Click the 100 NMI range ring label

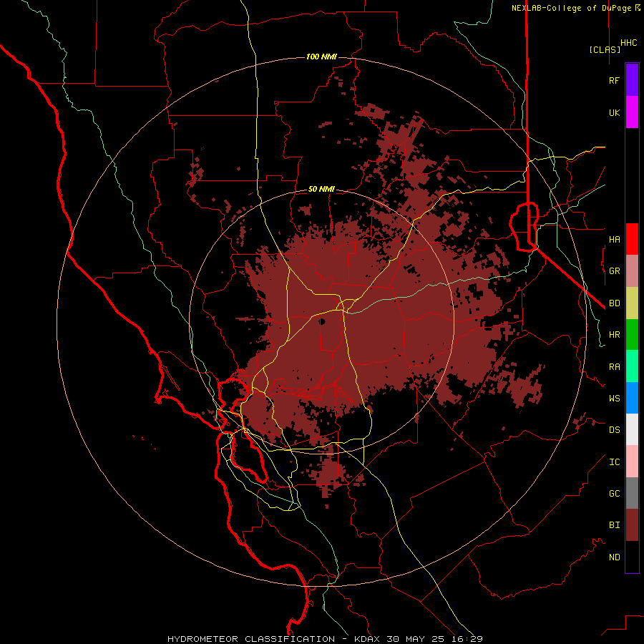pyautogui.click(x=321, y=57)
